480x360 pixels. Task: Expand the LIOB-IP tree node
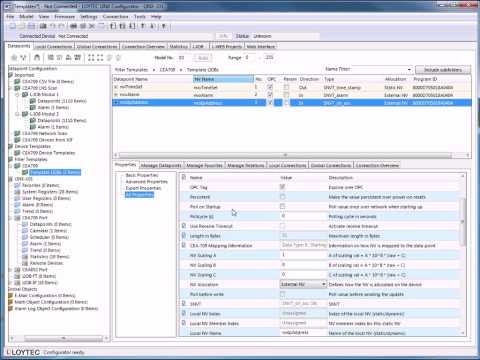pos(10,283)
